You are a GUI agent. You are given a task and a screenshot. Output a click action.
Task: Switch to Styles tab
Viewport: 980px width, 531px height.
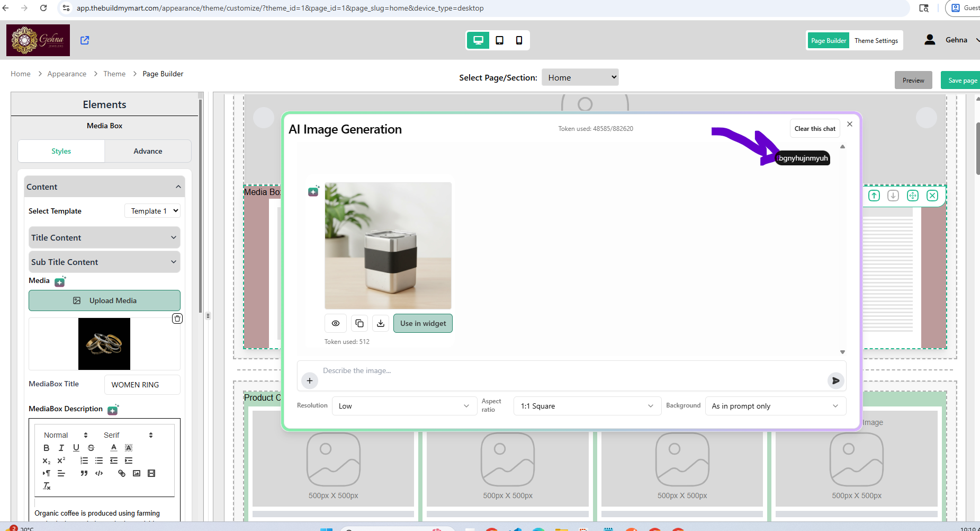click(x=61, y=151)
